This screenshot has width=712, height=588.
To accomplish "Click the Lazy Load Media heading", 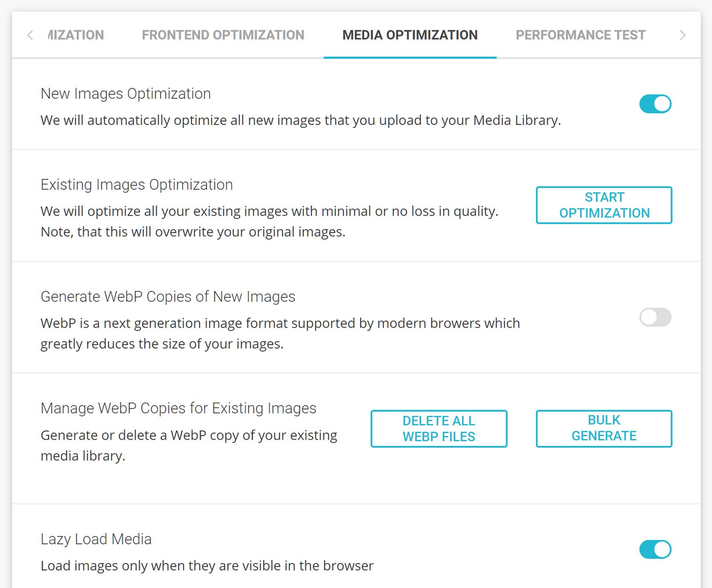I will [96, 539].
